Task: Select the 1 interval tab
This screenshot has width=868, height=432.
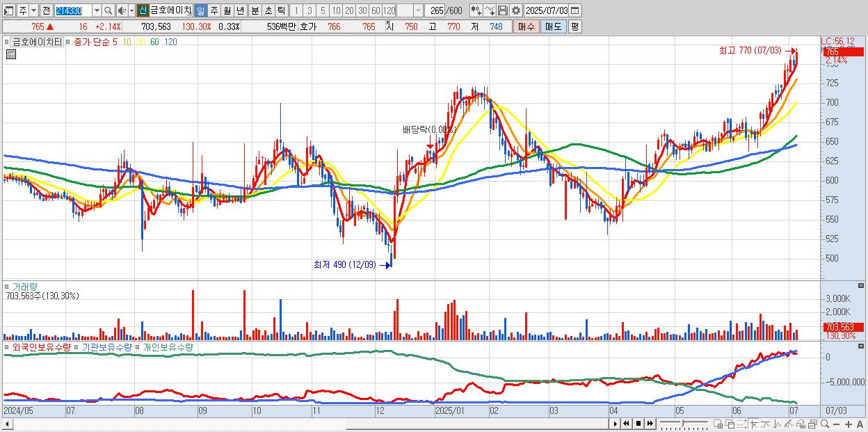Action: [x=296, y=10]
